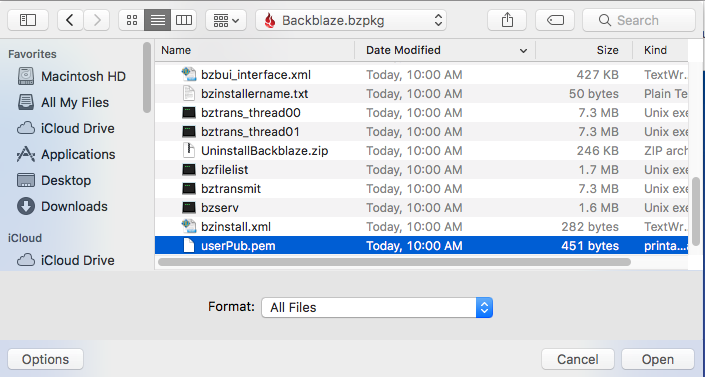This screenshot has width=705, height=377.
Task: Click the Edit Tags toolbar button
Action: point(555,20)
